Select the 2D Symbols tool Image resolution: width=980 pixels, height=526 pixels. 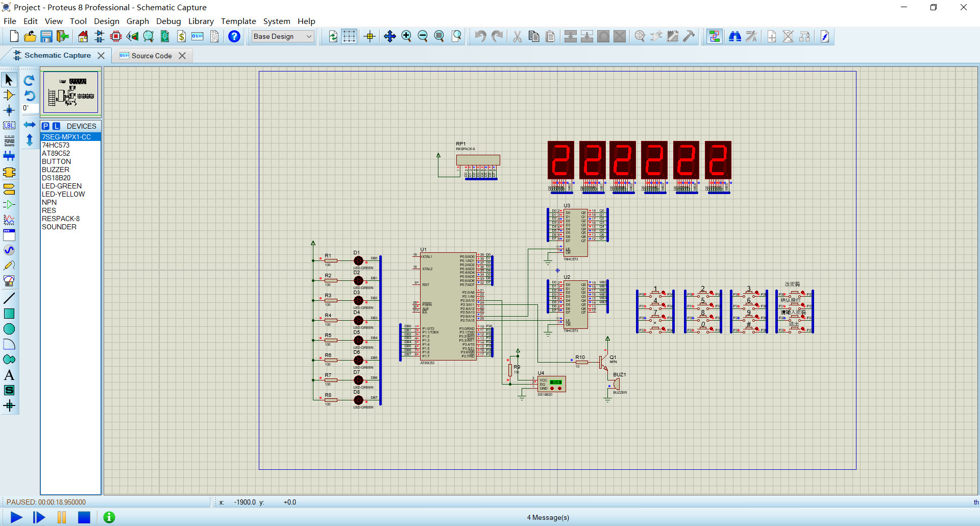click(x=9, y=390)
